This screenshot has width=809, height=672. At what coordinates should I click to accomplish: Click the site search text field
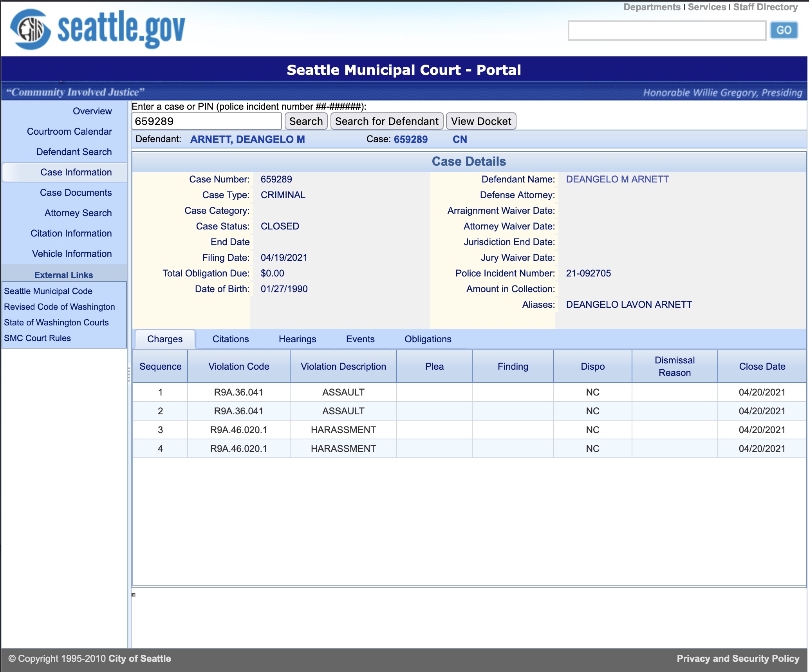pyautogui.click(x=666, y=31)
